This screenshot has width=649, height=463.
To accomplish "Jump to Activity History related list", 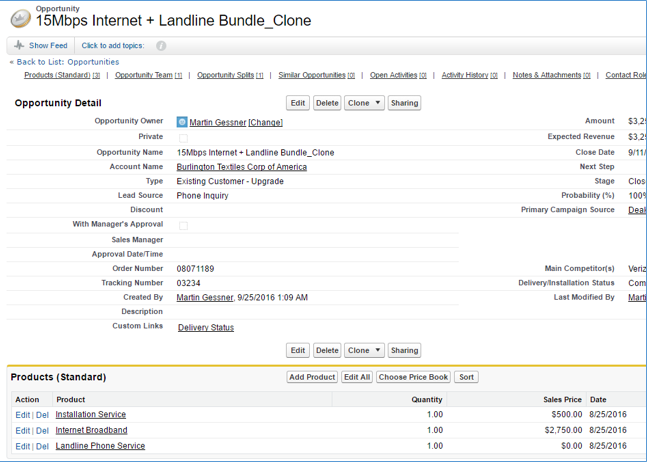I will (x=465, y=75).
